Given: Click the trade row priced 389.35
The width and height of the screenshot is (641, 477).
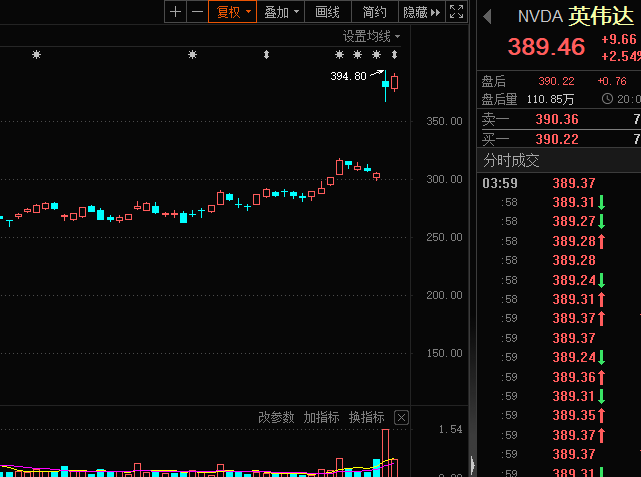Looking at the screenshot, I should 559,415.
